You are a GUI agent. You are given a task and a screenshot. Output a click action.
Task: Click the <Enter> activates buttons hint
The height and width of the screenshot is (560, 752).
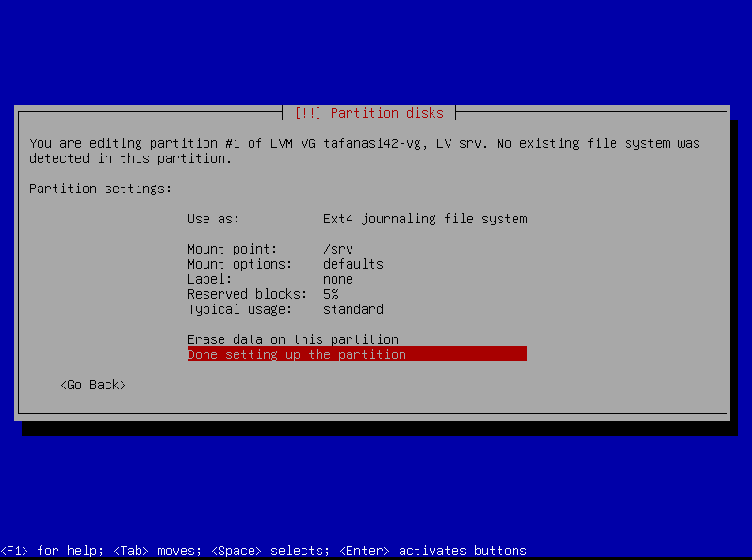tap(432, 551)
